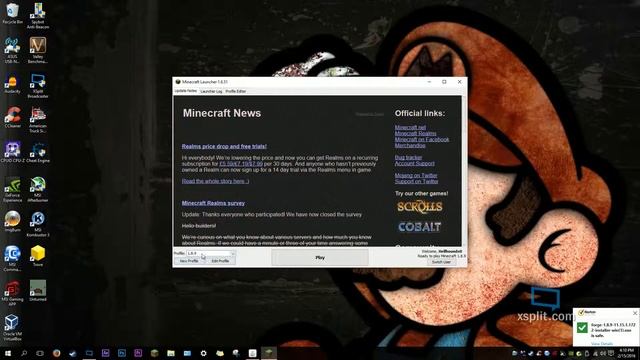Screen dimensions: 640x360
Task: Click the taskbar clock
Action: [627, 353]
